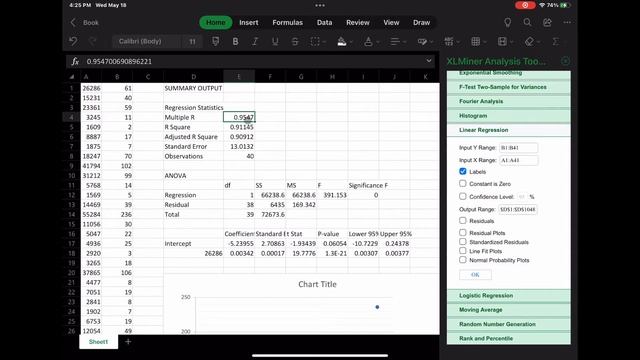
Task: Expand the Fourier Analysis section
Action: click(509, 101)
